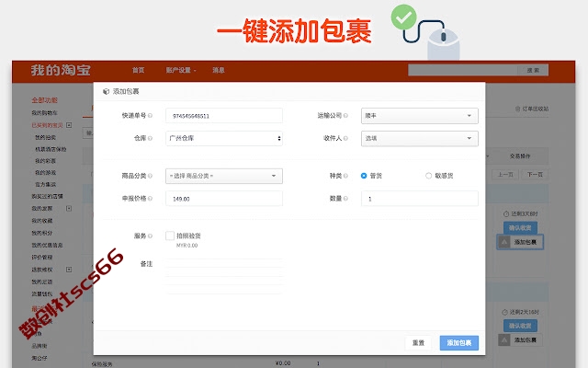Click the 快递单号 tracking number field
Screen dimensions: 588x368
[224, 116]
